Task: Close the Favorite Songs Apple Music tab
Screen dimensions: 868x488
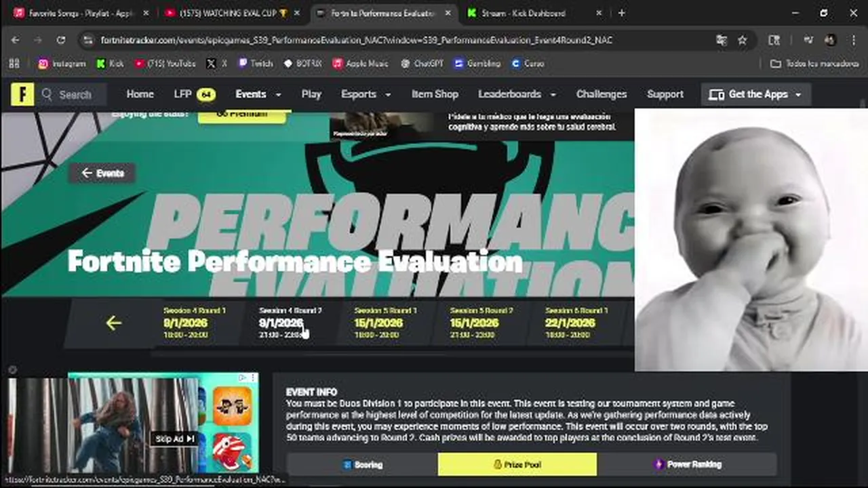Action: 145,13
